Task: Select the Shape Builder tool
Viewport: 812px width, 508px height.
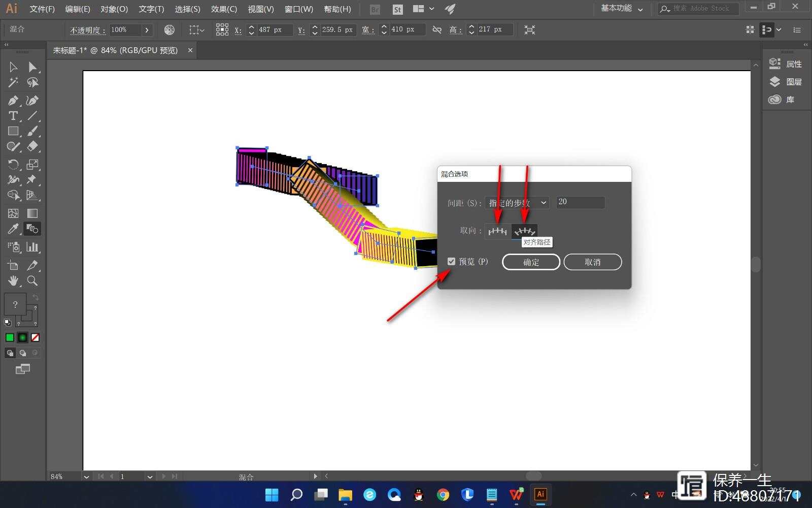Action: pyautogui.click(x=13, y=195)
